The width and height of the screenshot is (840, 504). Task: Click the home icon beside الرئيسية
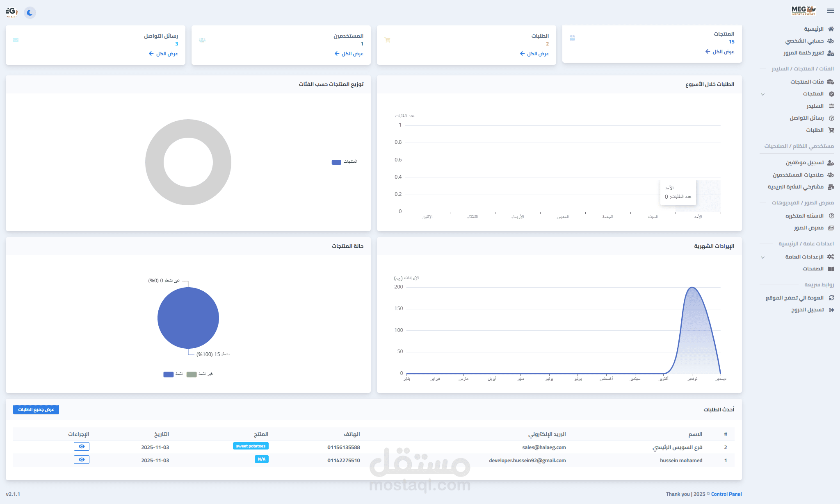pyautogui.click(x=831, y=29)
